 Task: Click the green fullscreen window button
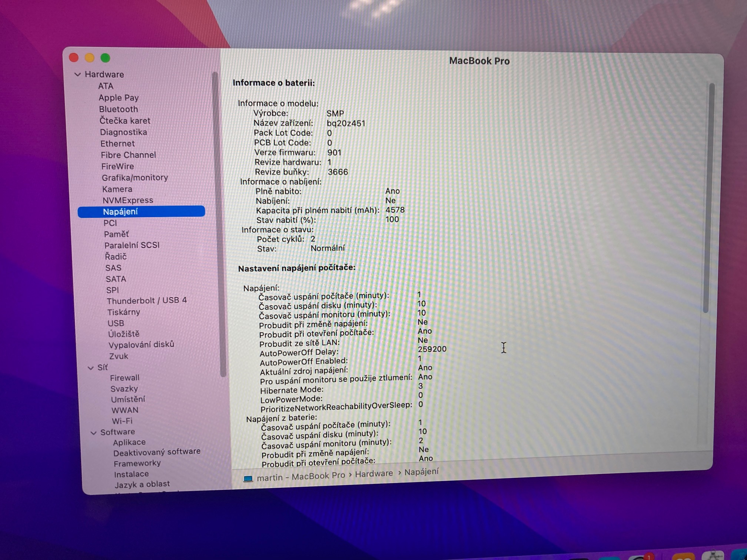coord(106,58)
